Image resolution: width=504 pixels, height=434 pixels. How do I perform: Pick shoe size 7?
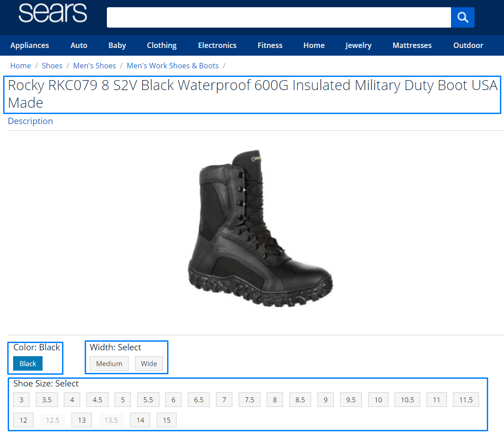pyautogui.click(x=224, y=400)
